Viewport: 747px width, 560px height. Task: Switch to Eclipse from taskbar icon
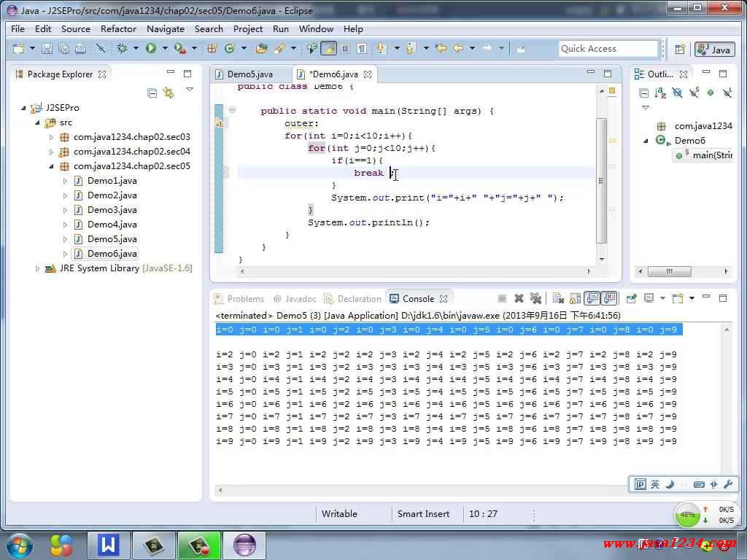[x=245, y=545]
